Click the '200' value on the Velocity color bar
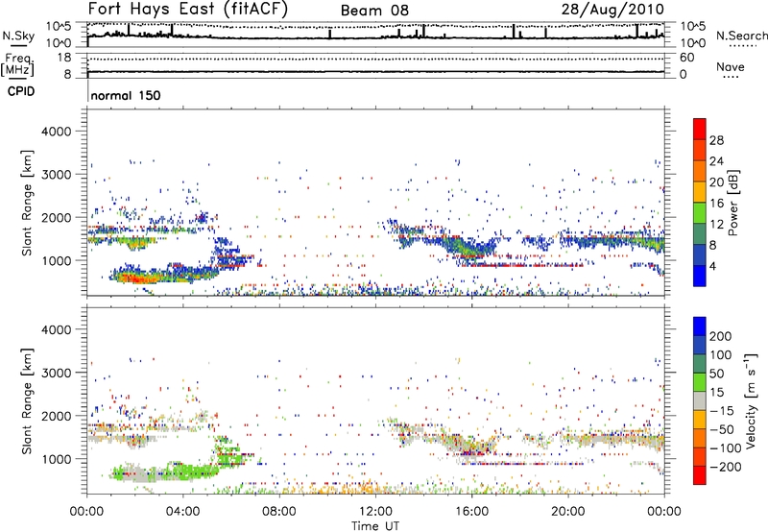The image size is (768, 532). (x=721, y=336)
